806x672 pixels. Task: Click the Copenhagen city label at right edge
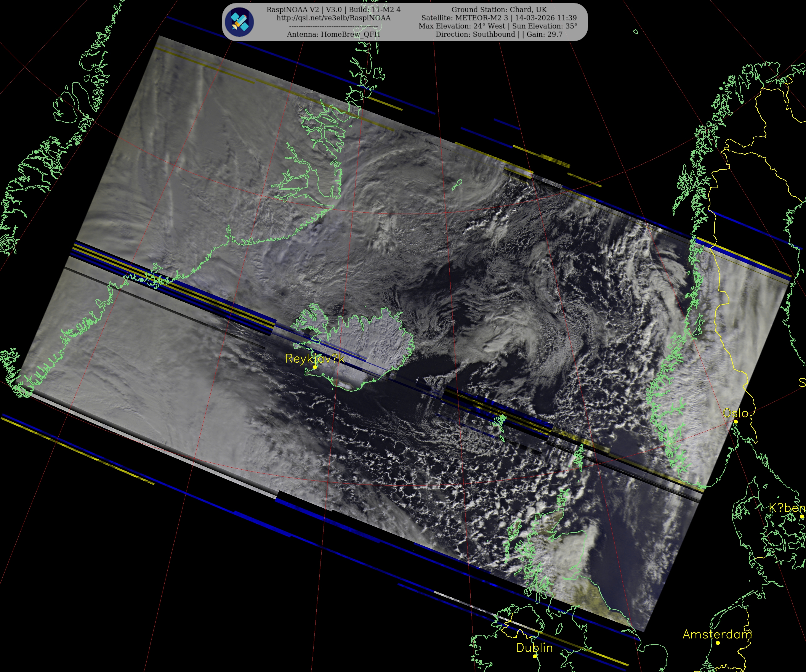click(x=787, y=508)
